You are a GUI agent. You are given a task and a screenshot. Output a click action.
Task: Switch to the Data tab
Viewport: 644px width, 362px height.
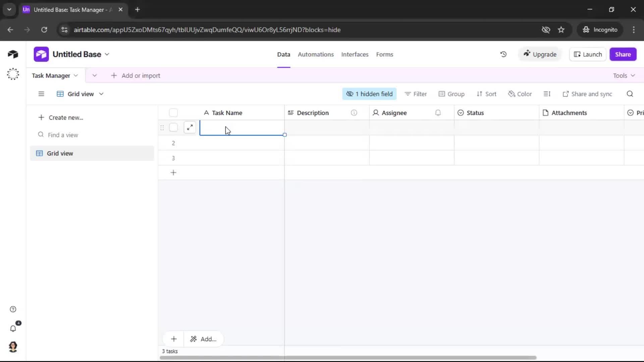[283, 54]
